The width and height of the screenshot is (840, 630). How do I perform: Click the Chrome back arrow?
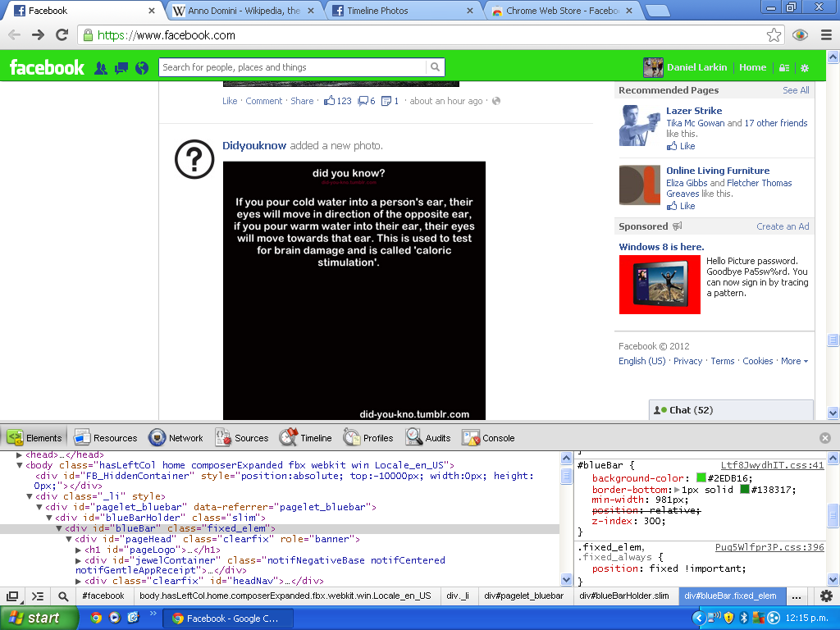pyautogui.click(x=15, y=35)
